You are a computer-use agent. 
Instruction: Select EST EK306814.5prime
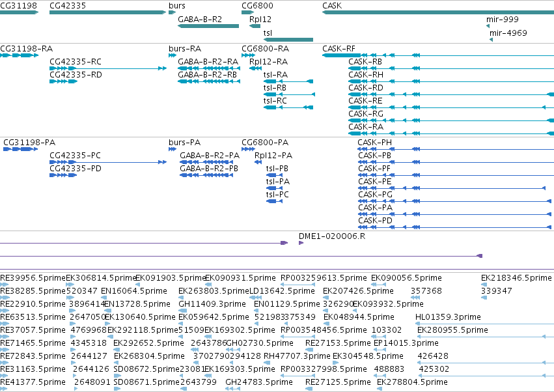101,278
